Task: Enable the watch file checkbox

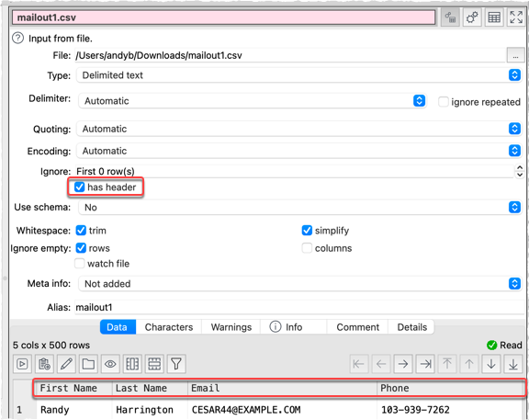Action: coord(79,264)
